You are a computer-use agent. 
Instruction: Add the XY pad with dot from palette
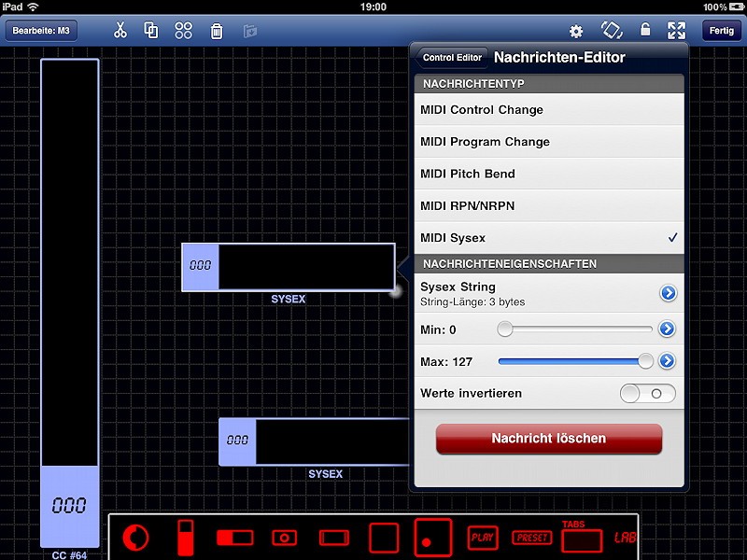click(433, 538)
